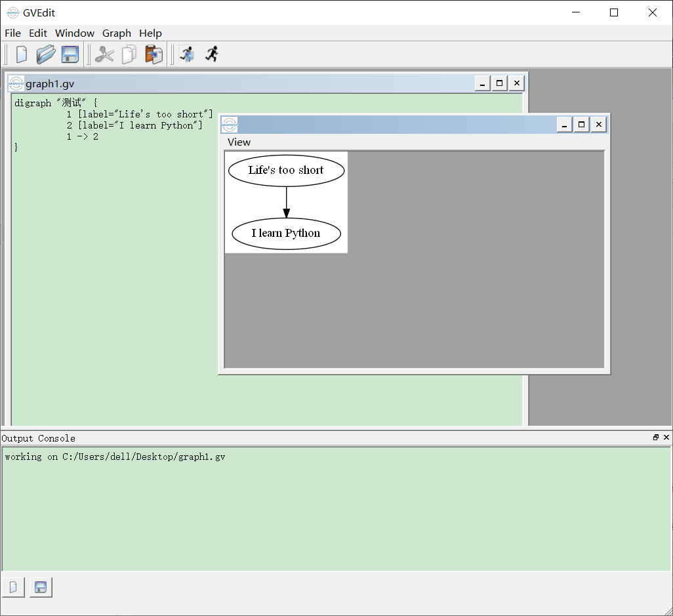Click the Output Console panel title
The width and height of the screenshot is (673, 616).
pyautogui.click(x=38, y=438)
